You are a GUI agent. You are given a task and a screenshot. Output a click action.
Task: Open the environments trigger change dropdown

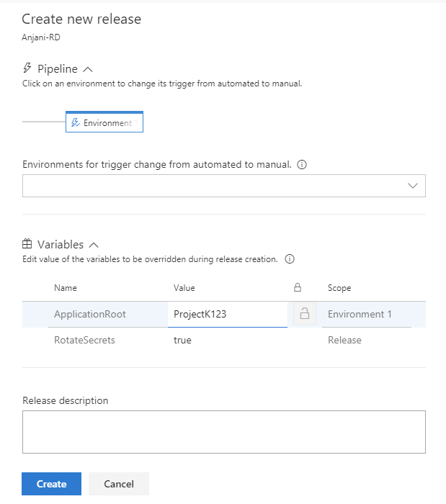click(224, 186)
